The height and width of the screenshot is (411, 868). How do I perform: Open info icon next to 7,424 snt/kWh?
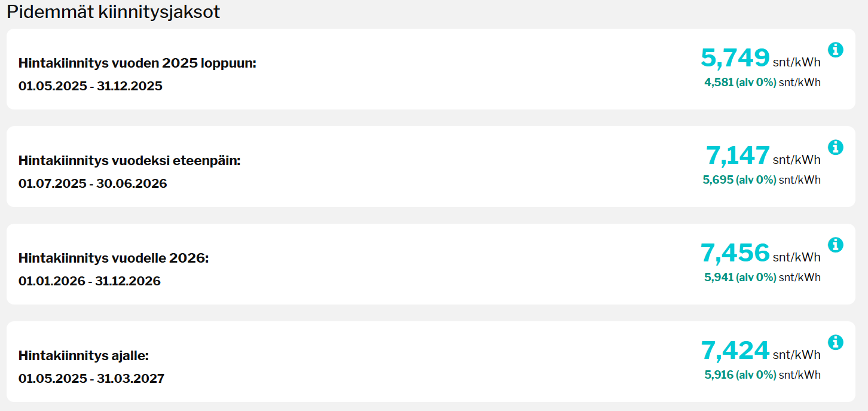pyautogui.click(x=836, y=342)
